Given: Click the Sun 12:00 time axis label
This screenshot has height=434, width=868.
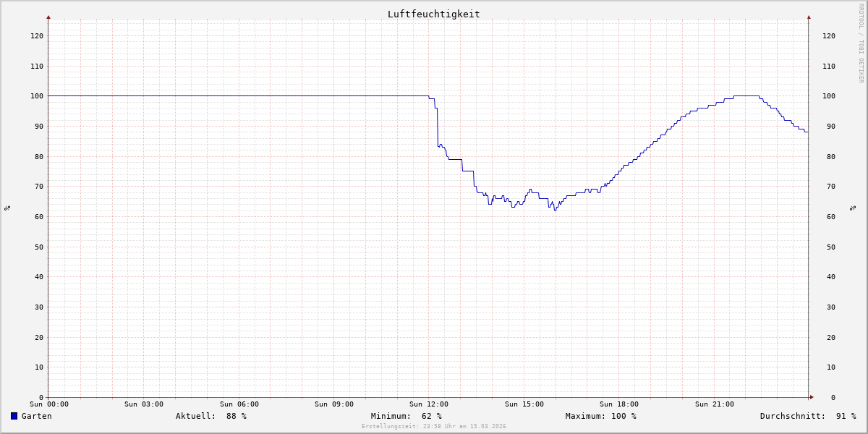Looking at the screenshot, I should tap(428, 404).
